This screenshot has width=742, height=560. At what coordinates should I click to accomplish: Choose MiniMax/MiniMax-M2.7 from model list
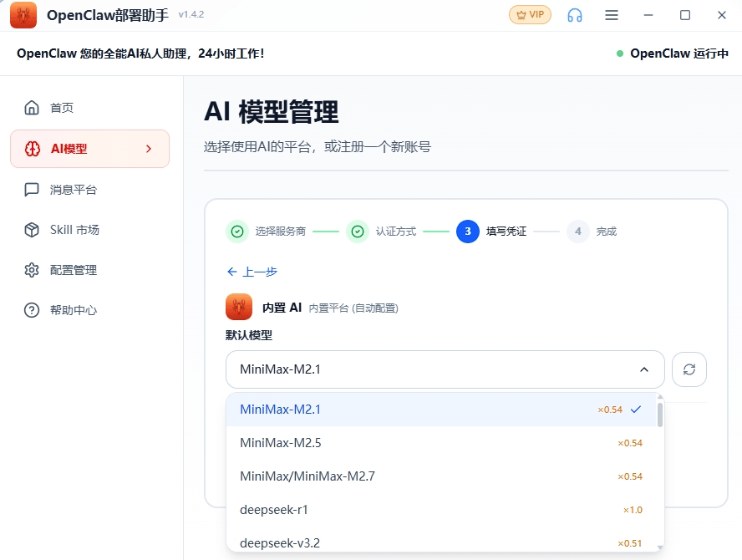442,476
